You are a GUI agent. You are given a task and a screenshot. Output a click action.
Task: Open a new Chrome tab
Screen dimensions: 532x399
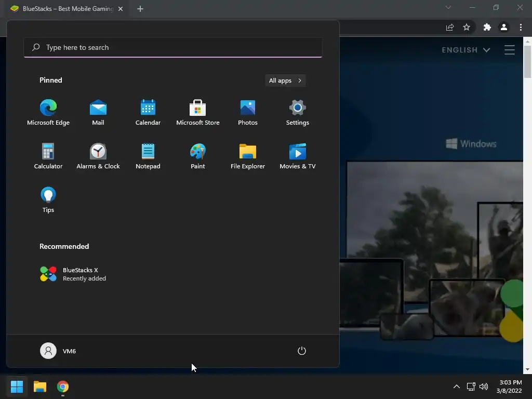pos(140,9)
